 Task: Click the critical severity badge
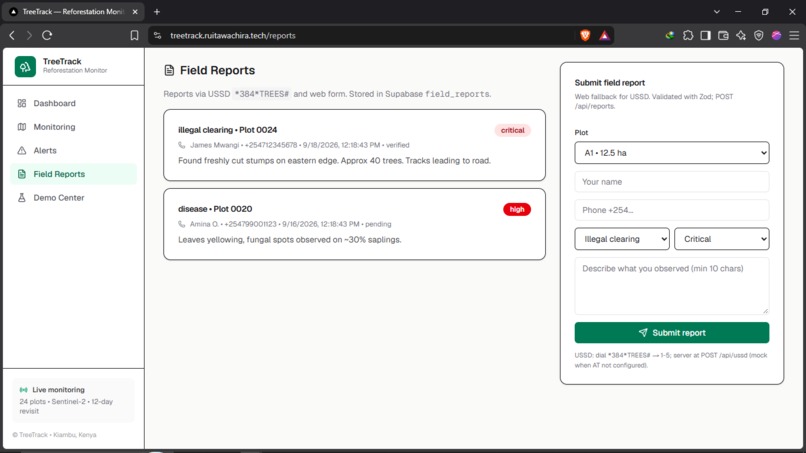pos(512,130)
